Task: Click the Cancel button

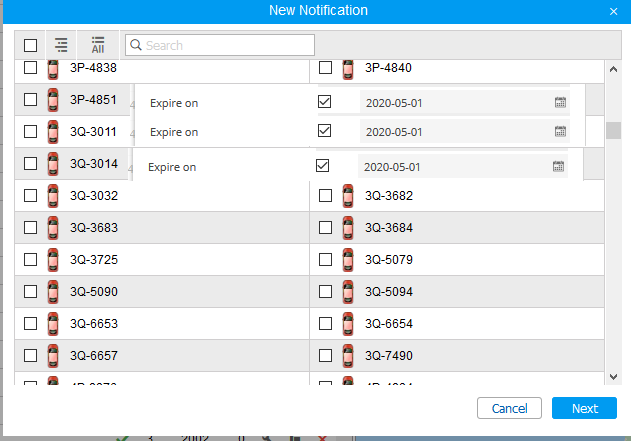Action: (x=509, y=408)
